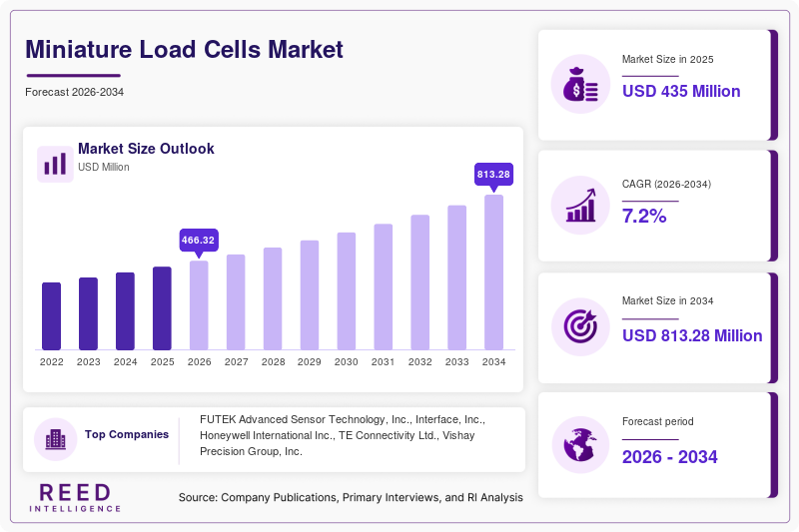
Task: Click the CAGR (2026-2034) label
Action: click(x=666, y=184)
